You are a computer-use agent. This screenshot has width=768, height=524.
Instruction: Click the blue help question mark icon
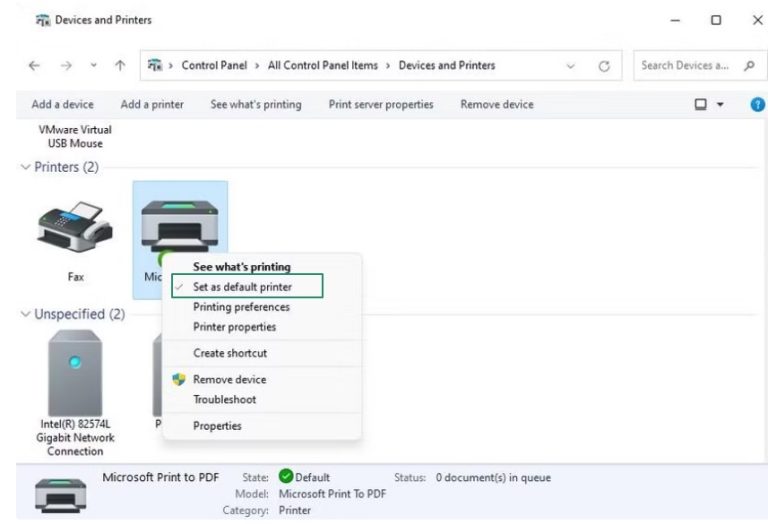(757, 104)
